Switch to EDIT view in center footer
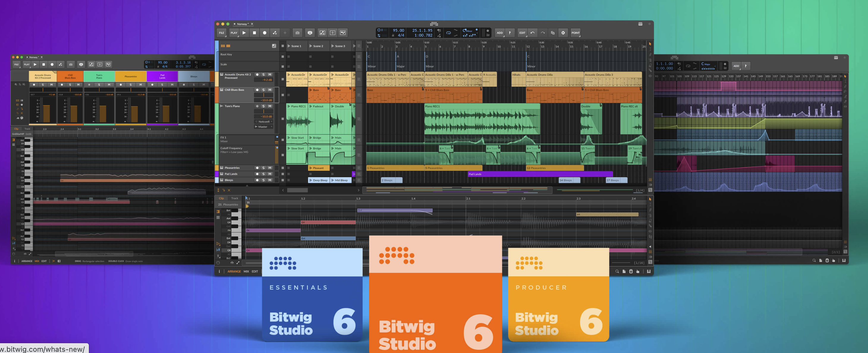The width and height of the screenshot is (868, 353). pyautogui.click(x=255, y=271)
